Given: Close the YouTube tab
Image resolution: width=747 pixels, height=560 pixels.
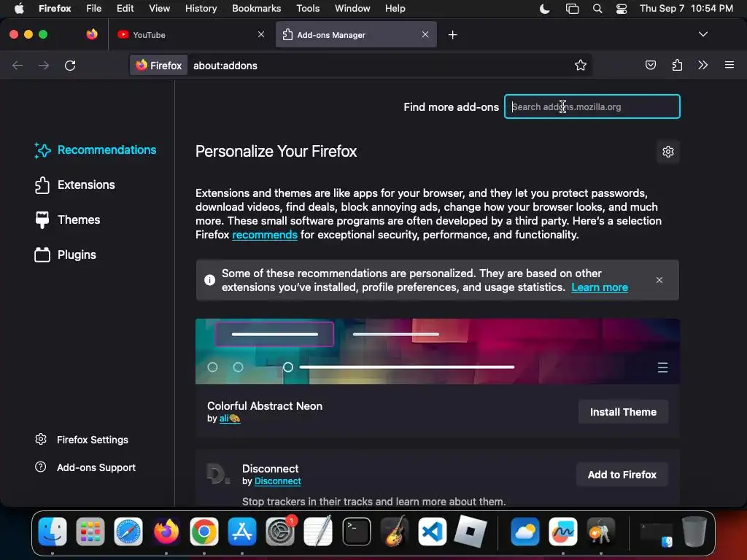Looking at the screenshot, I should pos(261,34).
